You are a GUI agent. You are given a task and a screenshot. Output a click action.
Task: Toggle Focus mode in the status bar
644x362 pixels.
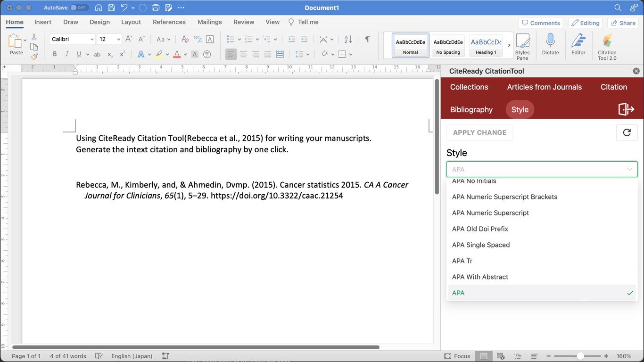(457, 356)
